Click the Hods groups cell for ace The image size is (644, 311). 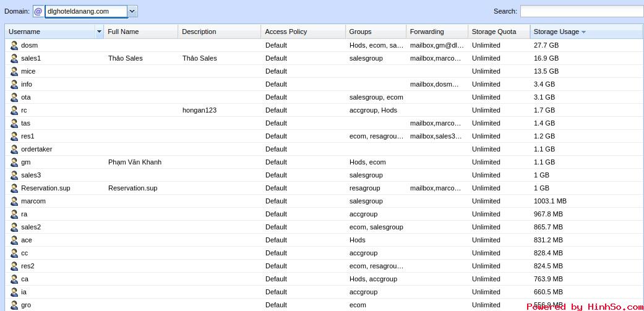(358, 240)
